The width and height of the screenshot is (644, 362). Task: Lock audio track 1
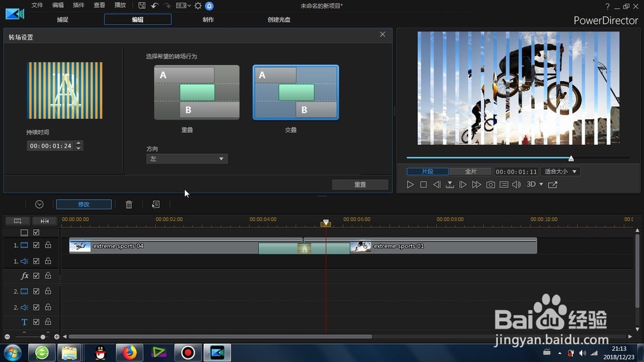pyautogui.click(x=48, y=260)
